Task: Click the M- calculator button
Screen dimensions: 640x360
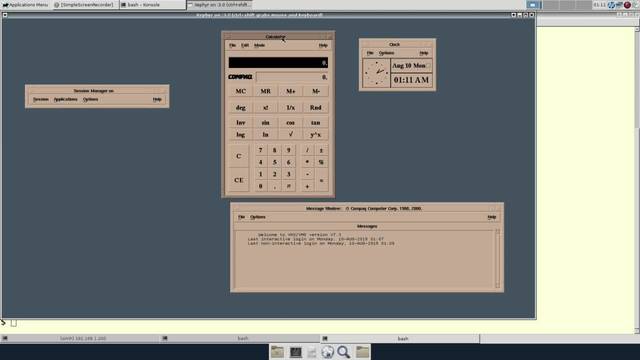Action: [316, 91]
